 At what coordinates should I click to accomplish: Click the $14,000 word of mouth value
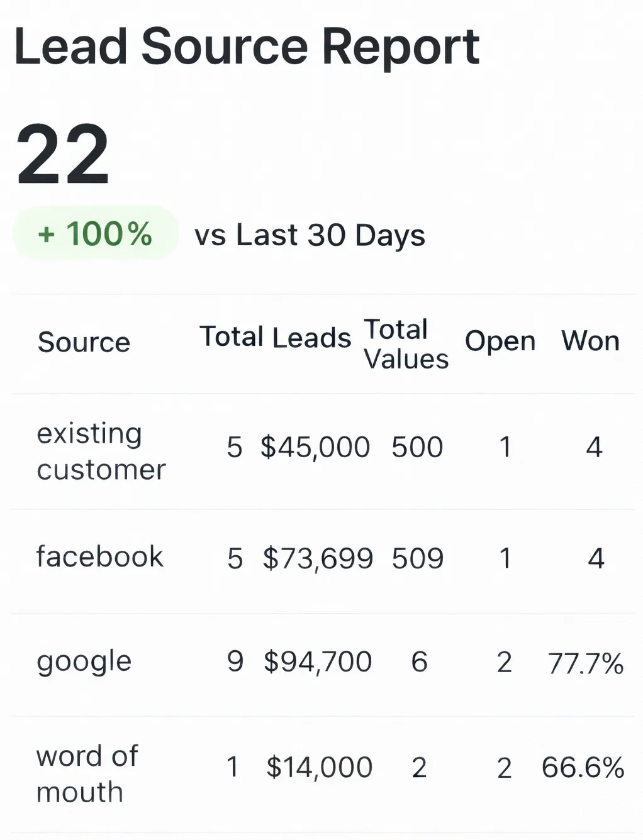tap(319, 768)
